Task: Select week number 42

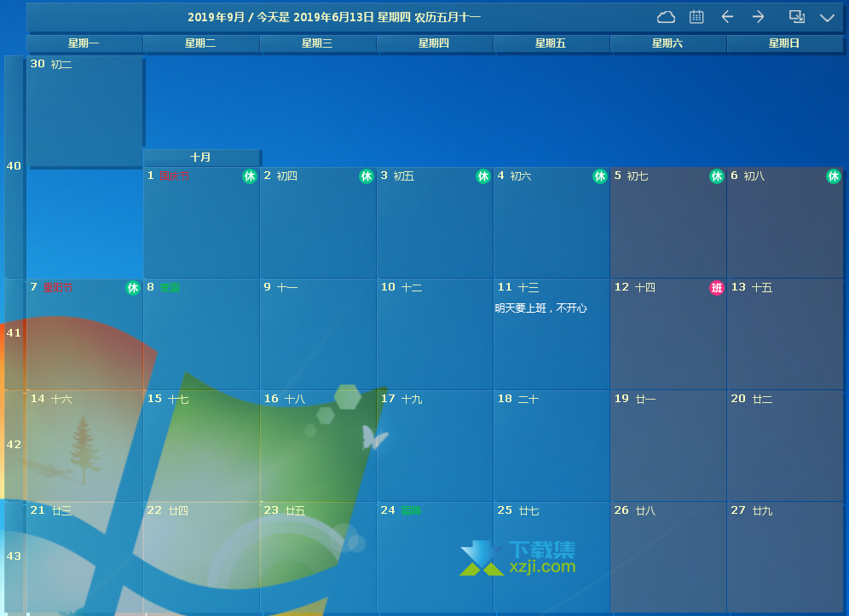Action: pos(14,445)
